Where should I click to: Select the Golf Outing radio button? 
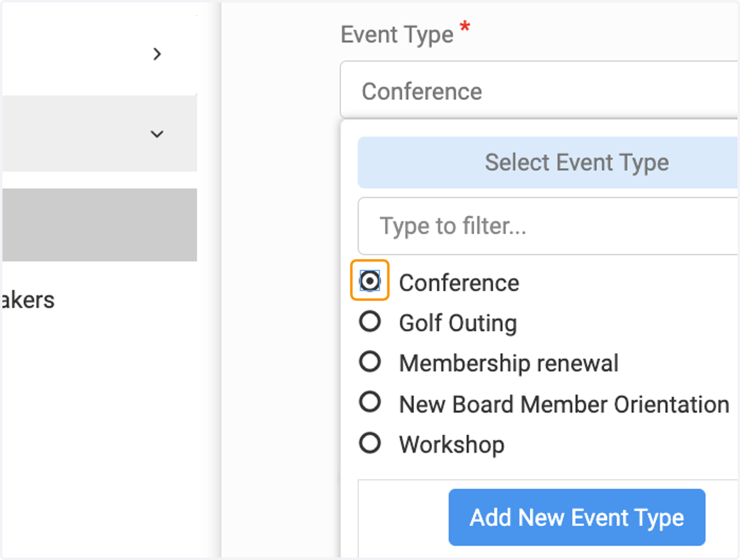(x=370, y=321)
